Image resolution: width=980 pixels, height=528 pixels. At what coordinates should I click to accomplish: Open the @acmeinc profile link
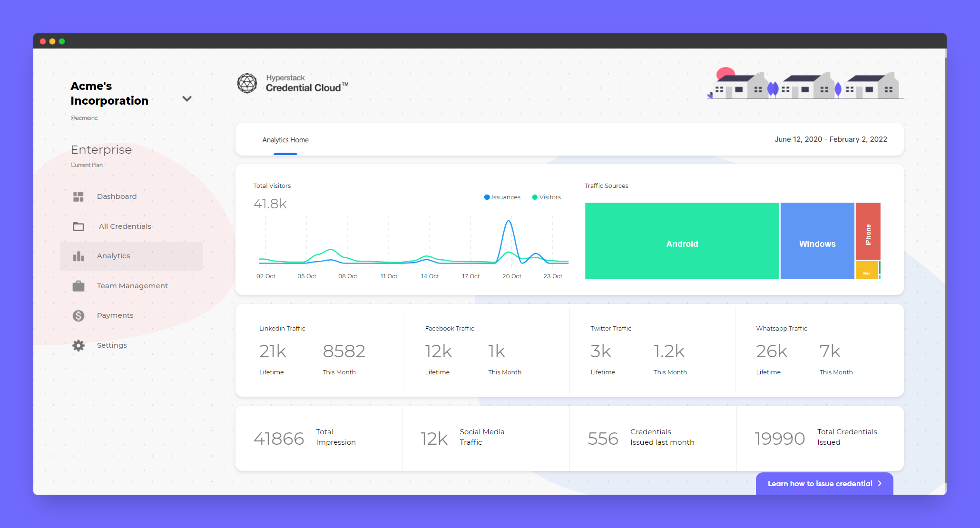(x=84, y=117)
